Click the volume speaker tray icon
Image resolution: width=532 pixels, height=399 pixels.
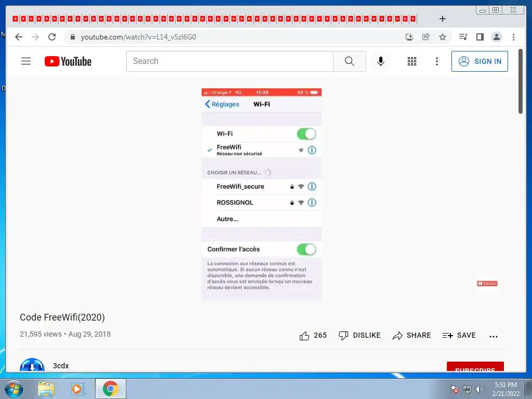coord(479,390)
